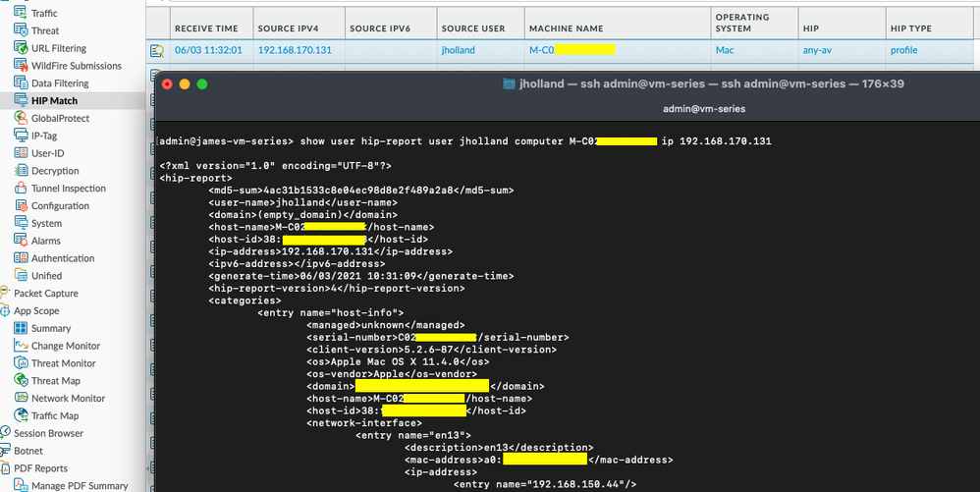The height and width of the screenshot is (492, 980).
Task: Click the Network Monitor icon
Action: click(23, 399)
